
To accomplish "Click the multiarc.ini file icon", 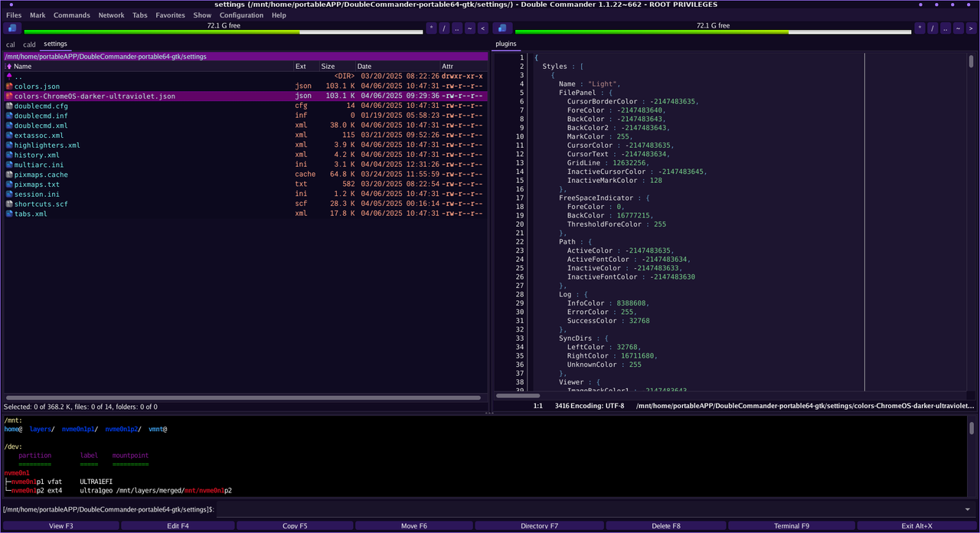I will 9,165.
